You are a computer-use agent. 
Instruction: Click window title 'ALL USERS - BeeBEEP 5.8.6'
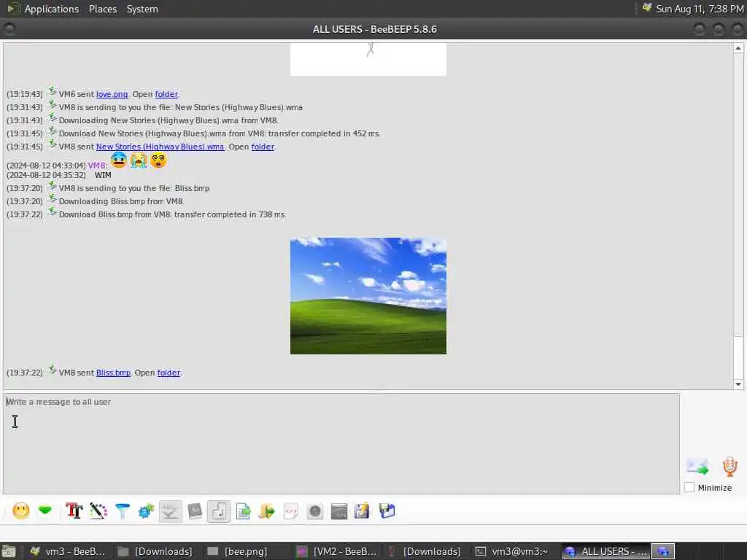pyautogui.click(x=375, y=29)
